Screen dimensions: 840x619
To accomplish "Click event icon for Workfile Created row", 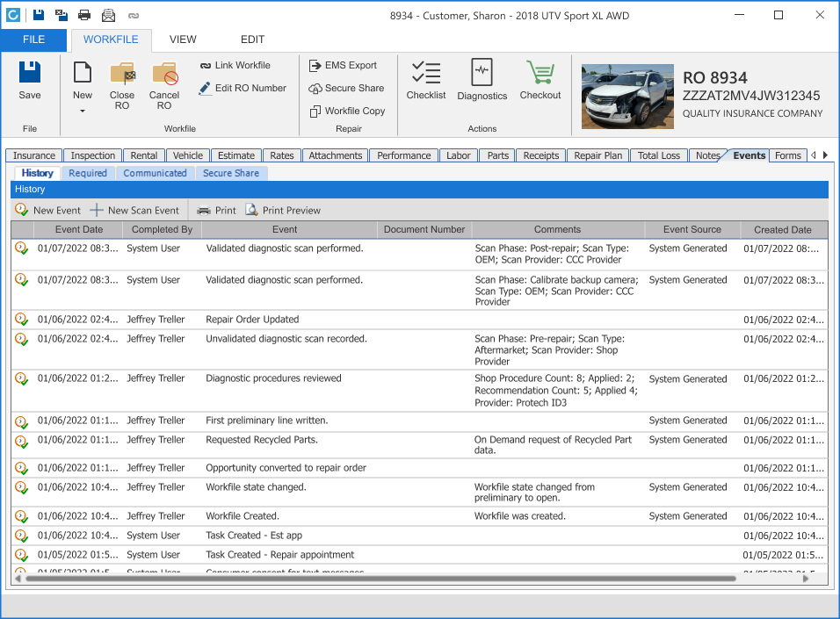I will pos(21,516).
